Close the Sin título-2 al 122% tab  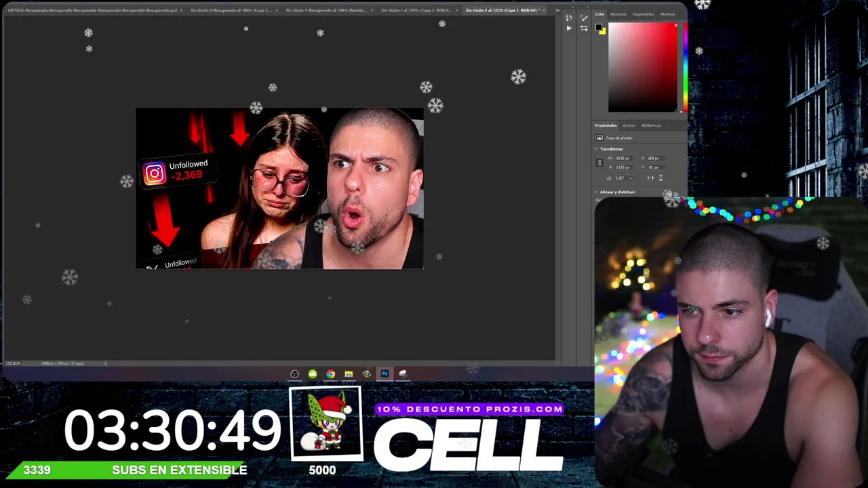(544, 10)
